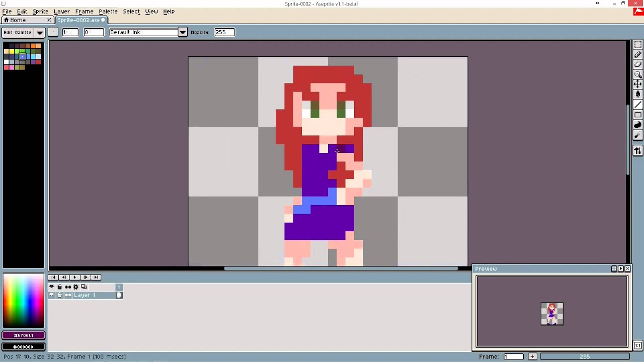Click the timeline header gear settings icon

pyautogui.click(x=76, y=287)
